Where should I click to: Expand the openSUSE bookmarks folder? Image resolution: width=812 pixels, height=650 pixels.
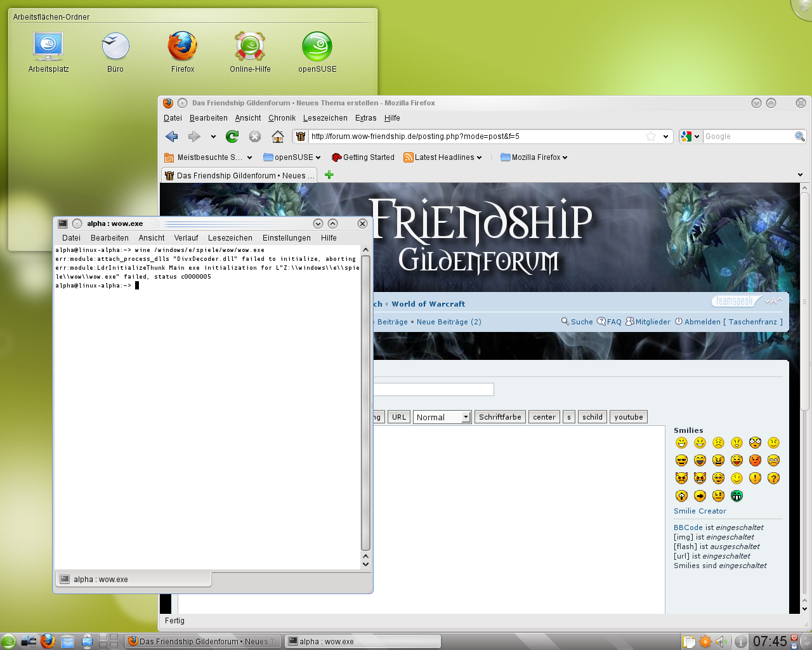[292, 157]
